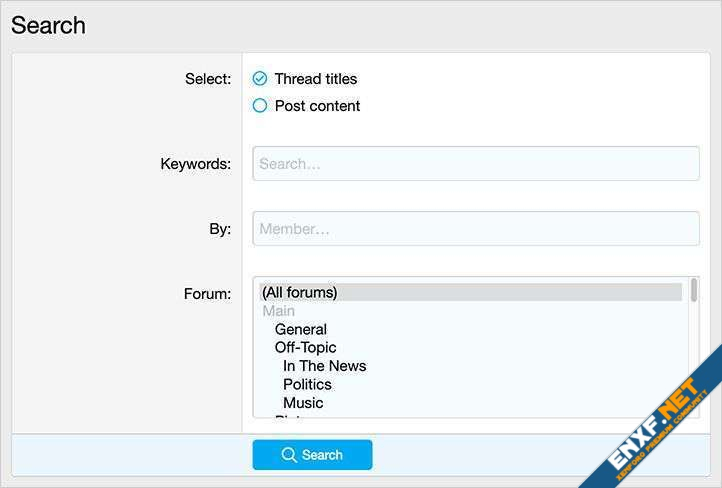Click the magnifying glass icon on Search
The width and height of the screenshot is (722, 488).
pos(289,455)
